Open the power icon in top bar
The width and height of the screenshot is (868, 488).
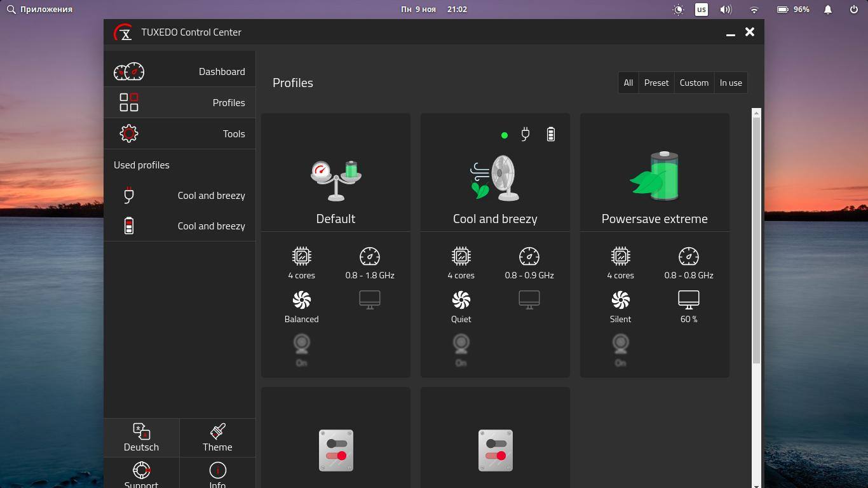coord(854,10)
